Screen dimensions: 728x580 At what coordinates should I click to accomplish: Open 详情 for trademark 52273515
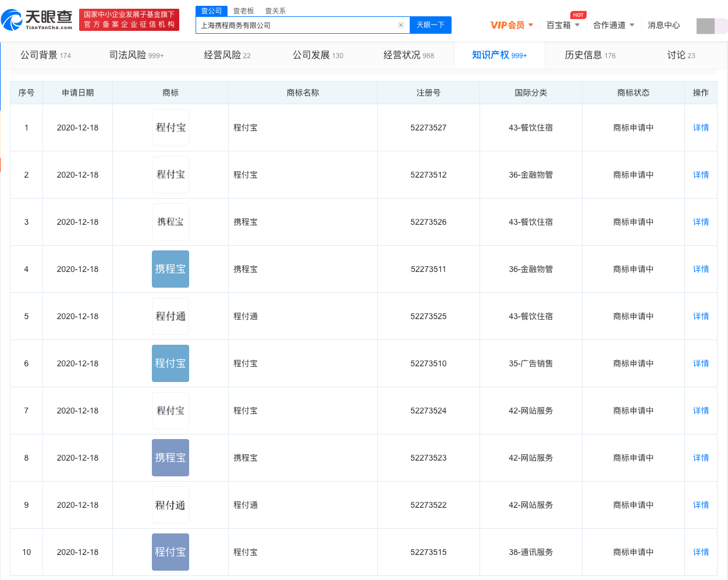(700, 551)
